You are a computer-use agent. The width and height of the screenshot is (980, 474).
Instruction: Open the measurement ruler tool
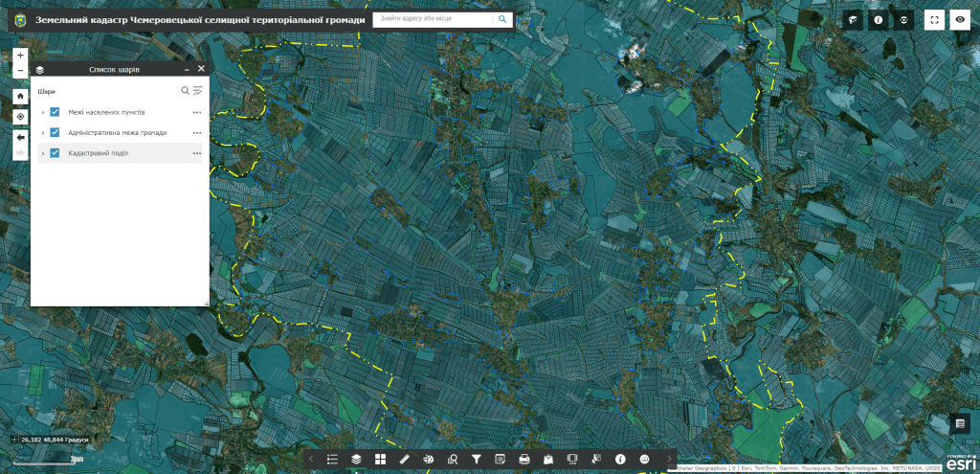tap(405, 459)
